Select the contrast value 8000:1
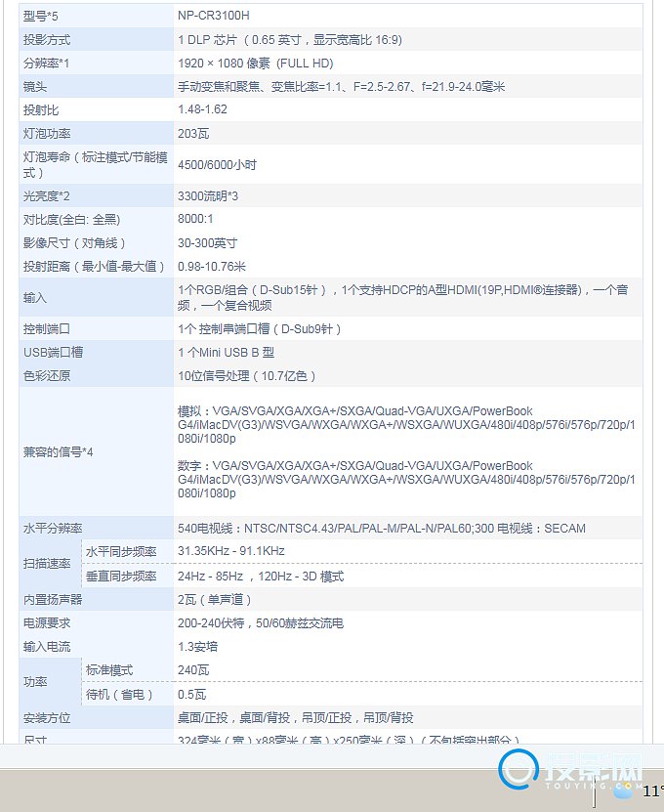 [x=195, y=219]
